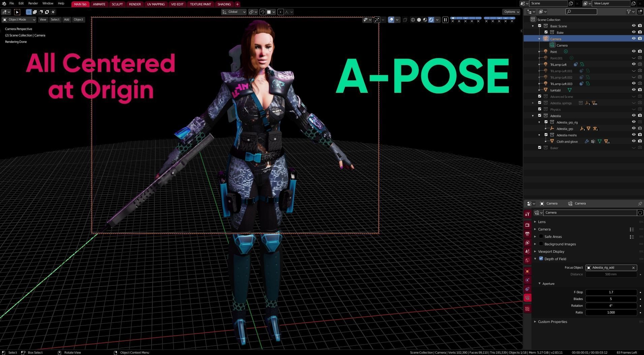This screenshot has height=355, width=644.
Task: Switch to solid shading
Action: coord(419,20)
